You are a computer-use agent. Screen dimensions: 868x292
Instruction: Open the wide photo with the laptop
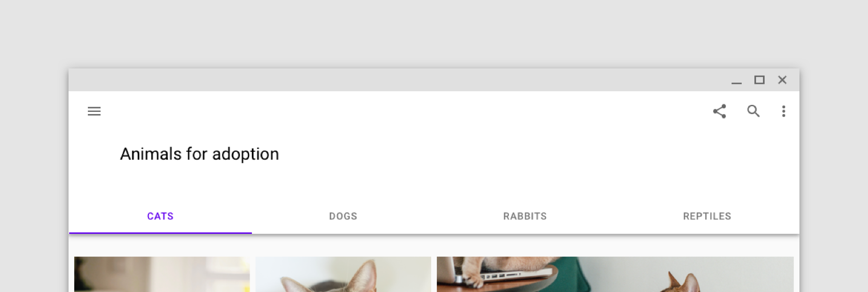(615, 274)
